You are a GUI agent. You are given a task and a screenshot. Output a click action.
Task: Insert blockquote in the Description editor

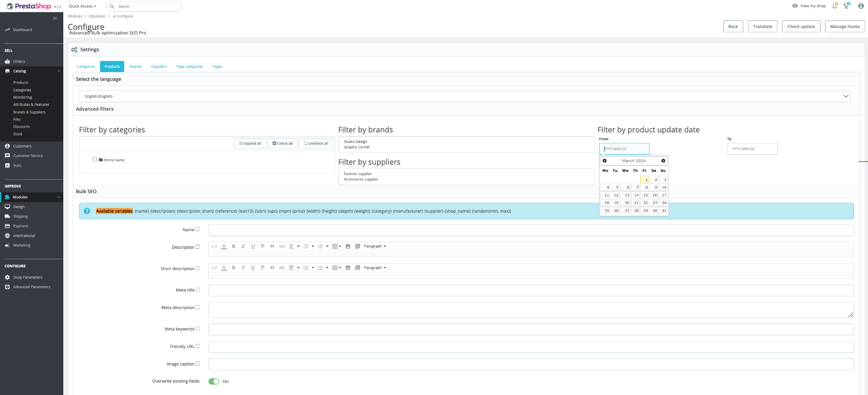point(272,247)
